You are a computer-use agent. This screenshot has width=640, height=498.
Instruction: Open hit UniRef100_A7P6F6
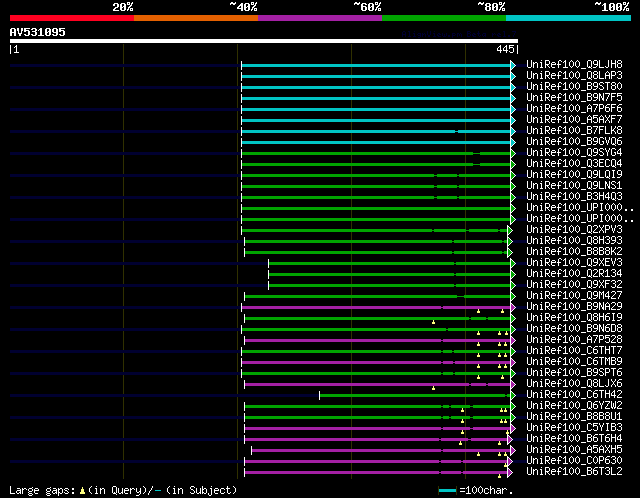(574, 109)
